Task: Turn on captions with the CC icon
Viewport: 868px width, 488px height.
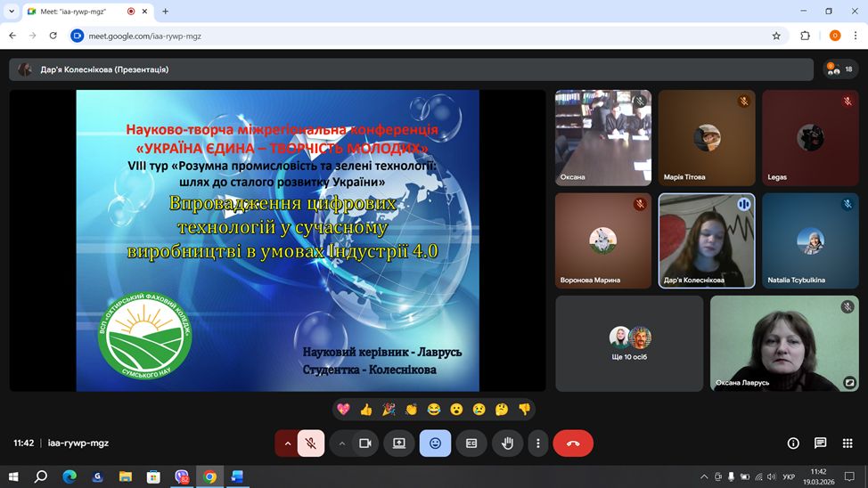Action: [471, 443]
